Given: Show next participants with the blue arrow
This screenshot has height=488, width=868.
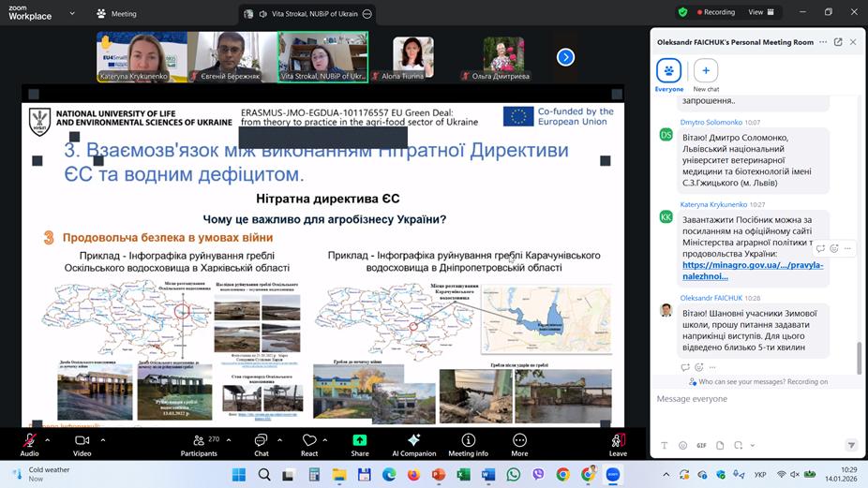Looking at the screenshot, I should pos(565,57).
